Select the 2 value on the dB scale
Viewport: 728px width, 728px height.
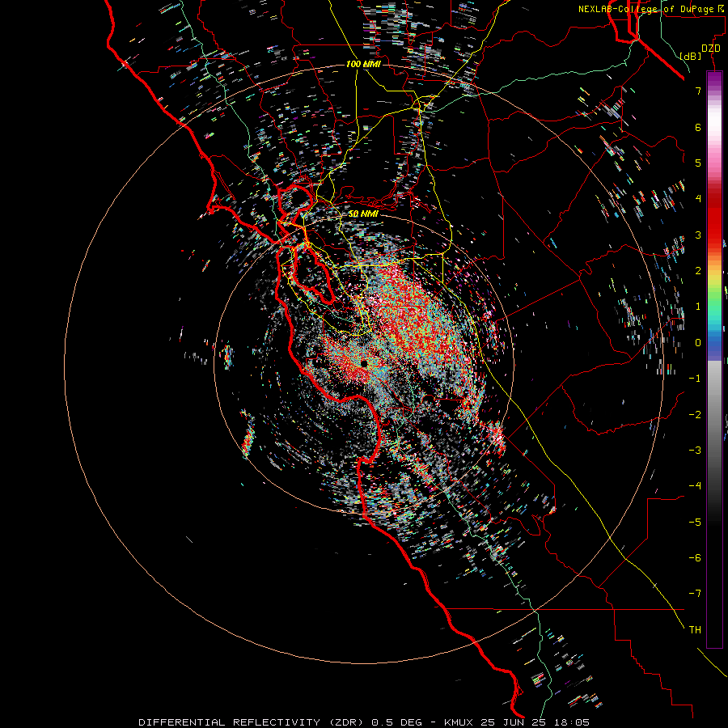698,271
